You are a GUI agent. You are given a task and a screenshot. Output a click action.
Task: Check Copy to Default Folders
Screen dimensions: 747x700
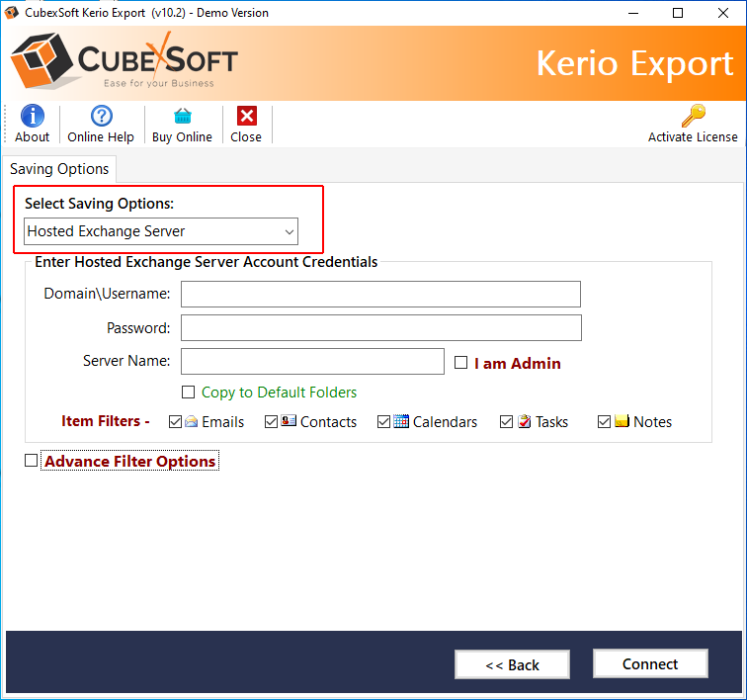pos(188,392)
